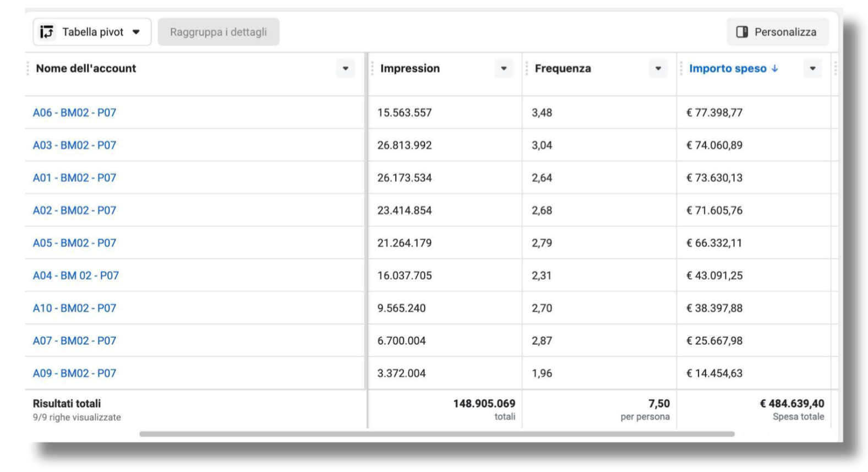Select impressions value 26.173.534
868x472 pixels.
(405, 177)
